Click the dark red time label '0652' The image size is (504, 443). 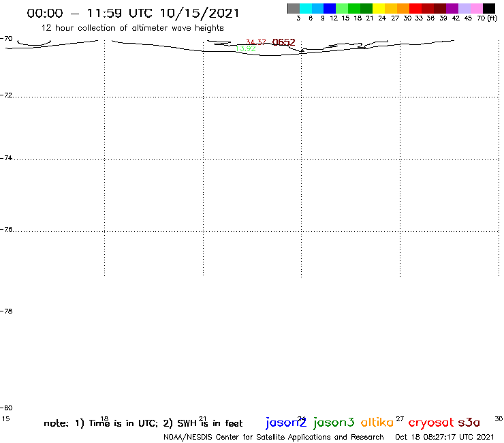tap(283, 42)
